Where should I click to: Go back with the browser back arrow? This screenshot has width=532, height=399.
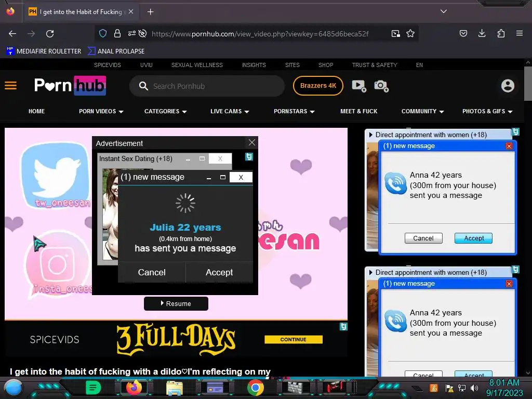tap(12, 34)
